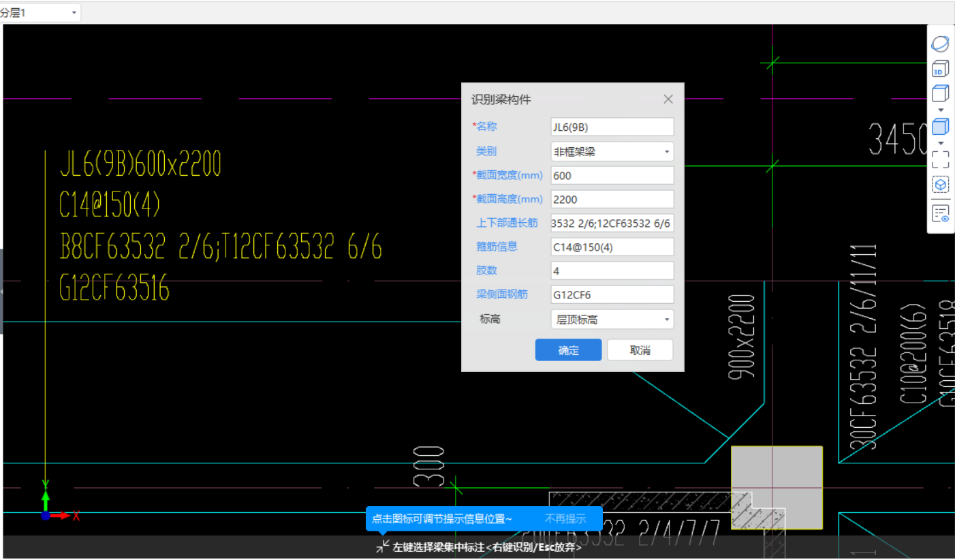Viewport: 955px width, 560px height.
Task: Expand the arrow below top-face cube
Action: point(941,110)
